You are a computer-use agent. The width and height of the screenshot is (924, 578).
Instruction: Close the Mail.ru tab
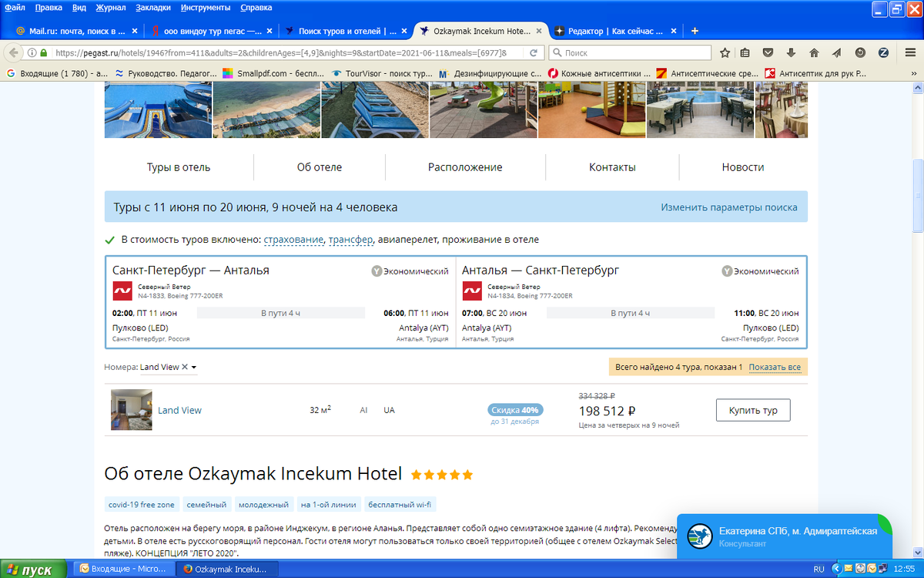coord(135,32)
